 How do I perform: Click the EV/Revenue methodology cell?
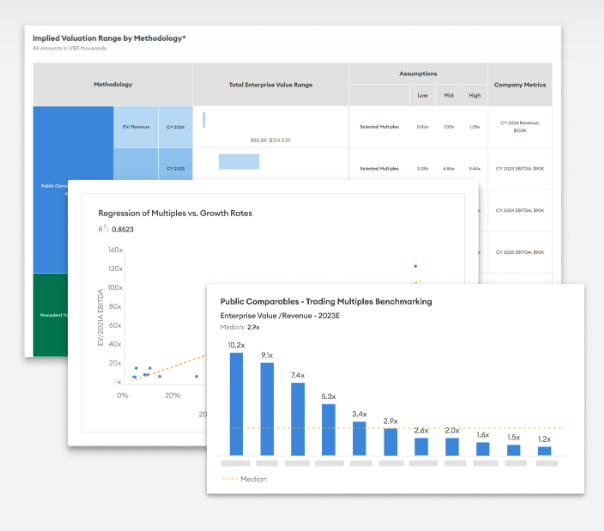point(136,127)
